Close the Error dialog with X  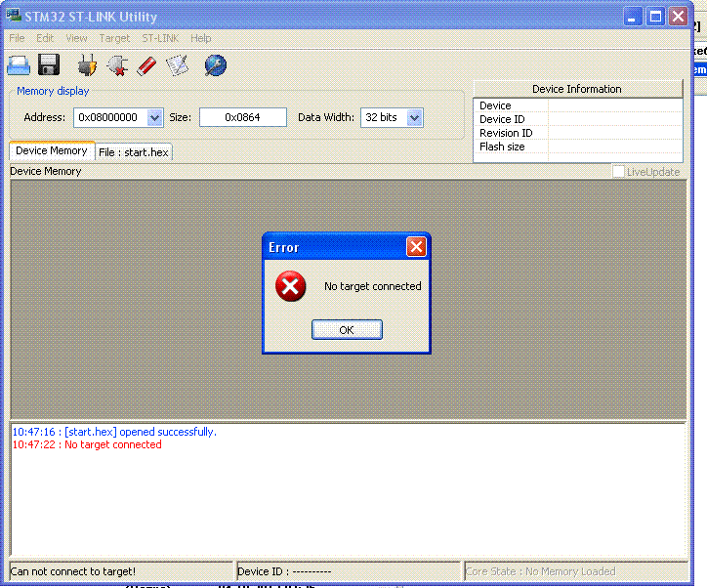pos(416,247)
